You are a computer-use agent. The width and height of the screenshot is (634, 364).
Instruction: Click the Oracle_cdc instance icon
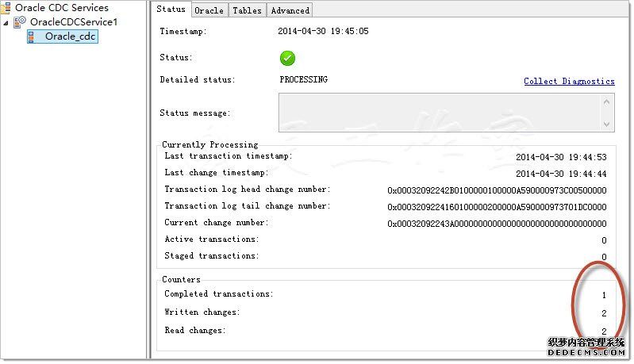[33, 36]
